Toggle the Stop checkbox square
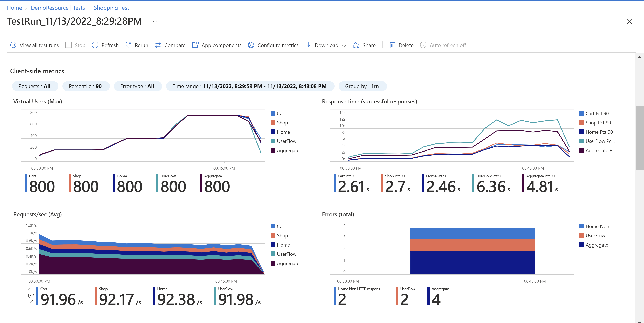 point(69,45)
